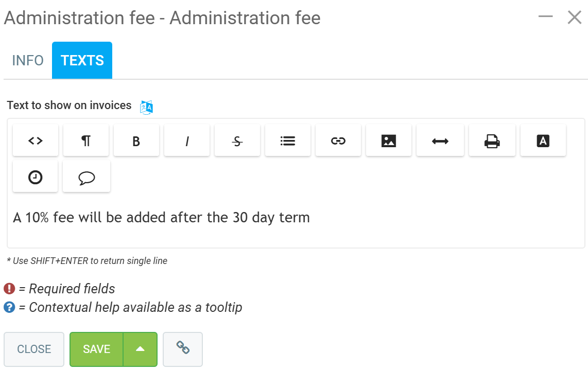The width and height of the screenshot is (588, 370).
Task: Click the print icon in toolbar
Action: (492, 140)
